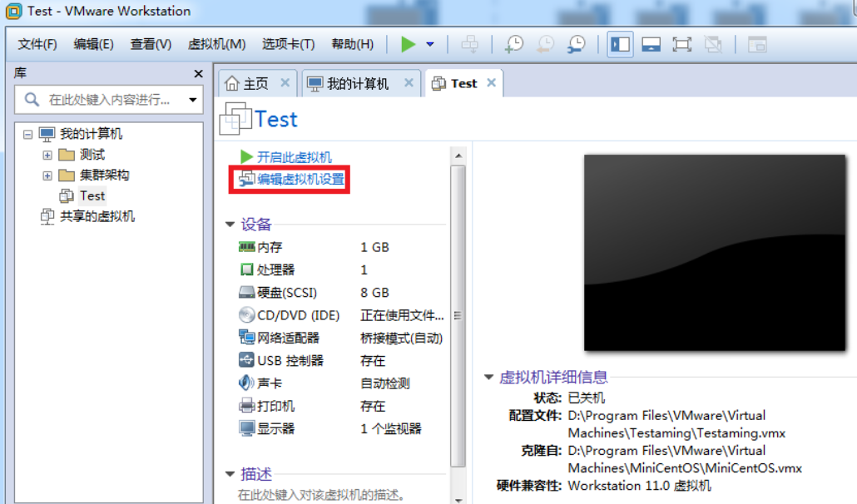
Task: Click the 自动检测 sound card value
Action: tap(384, 383)
